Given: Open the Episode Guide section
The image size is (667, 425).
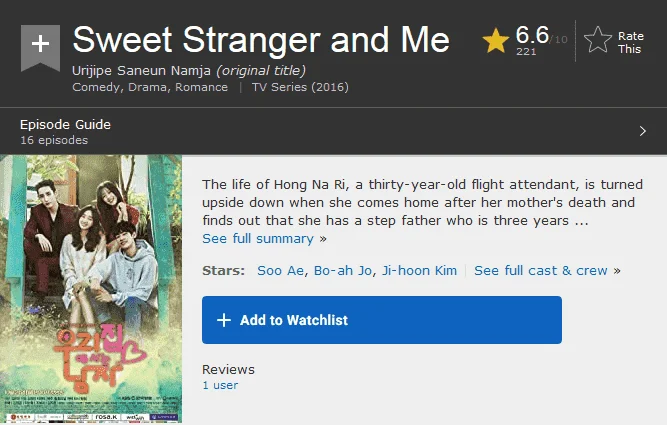Looking at the screenshot, I should [x=334, y=131].
